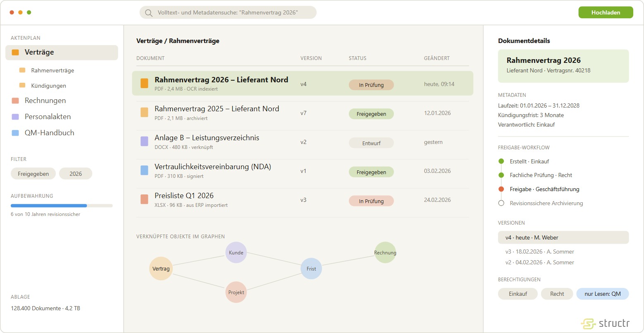Select the Kunde graph node

[x=236, y=253]
